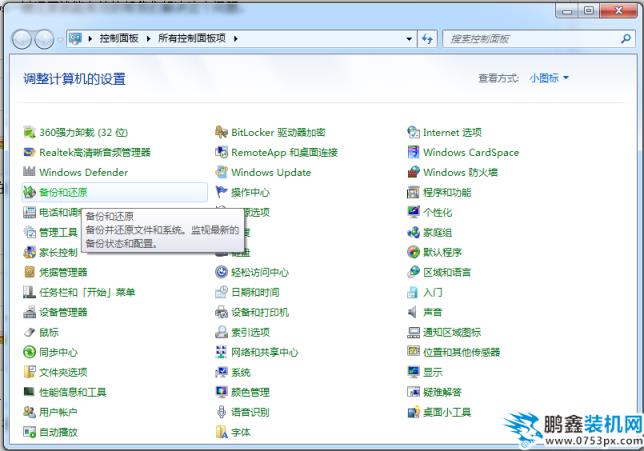Click the 网络和共享中心 network icon
The width and height of the screenshot is (644, 451).
[221, 352]
